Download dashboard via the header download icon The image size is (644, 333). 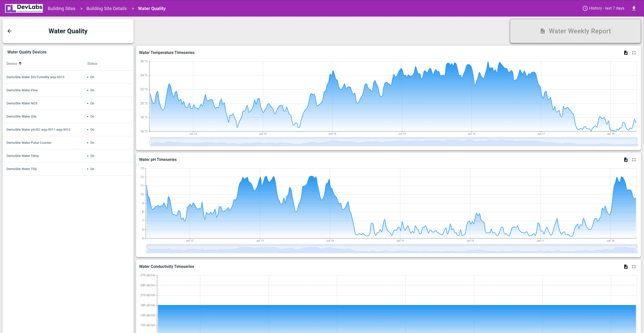coord(634,8)
